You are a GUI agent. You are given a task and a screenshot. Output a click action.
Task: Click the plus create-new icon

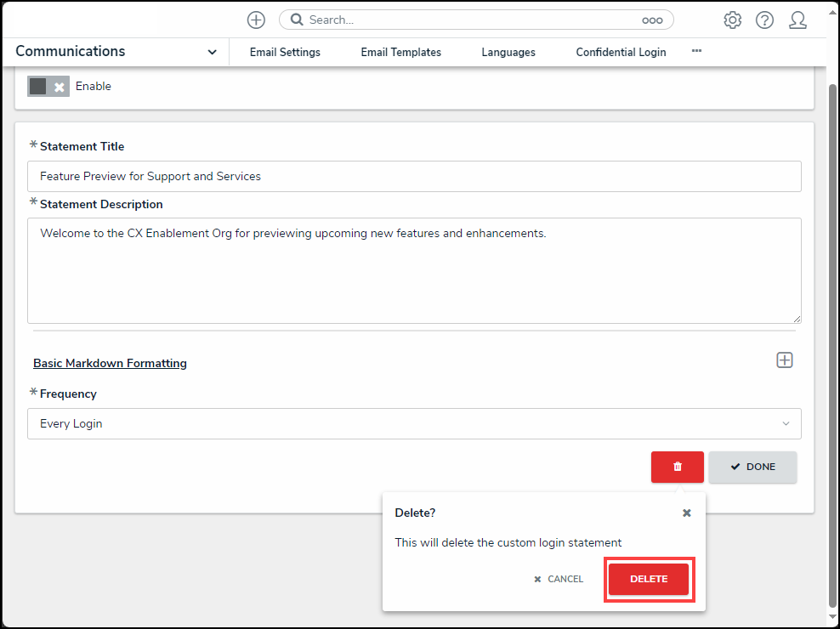(256, 20)
